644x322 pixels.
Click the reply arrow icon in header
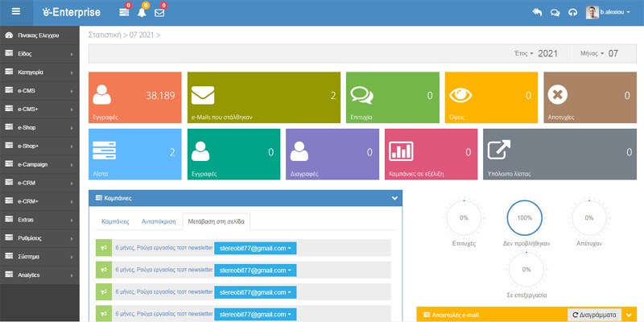[x=538, y=12]
